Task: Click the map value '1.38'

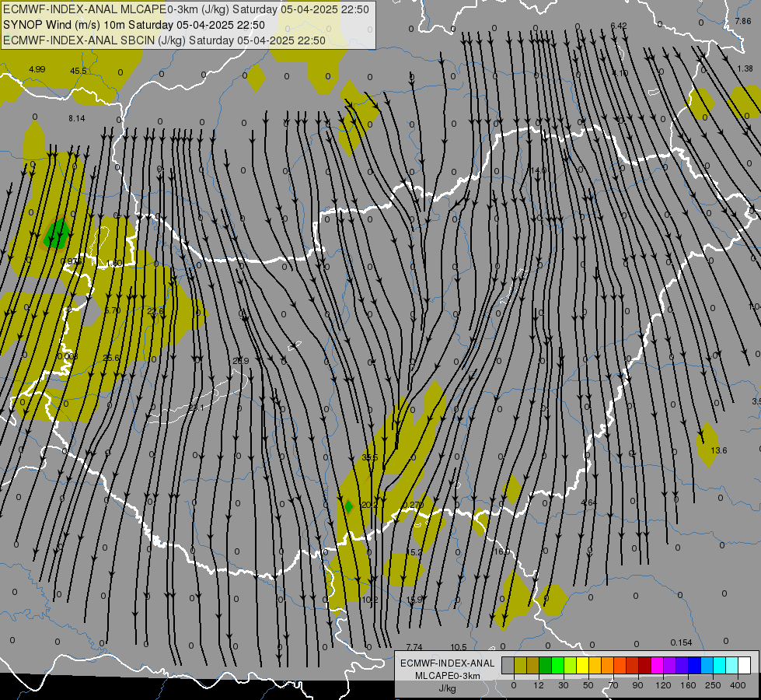Action: 745,68
